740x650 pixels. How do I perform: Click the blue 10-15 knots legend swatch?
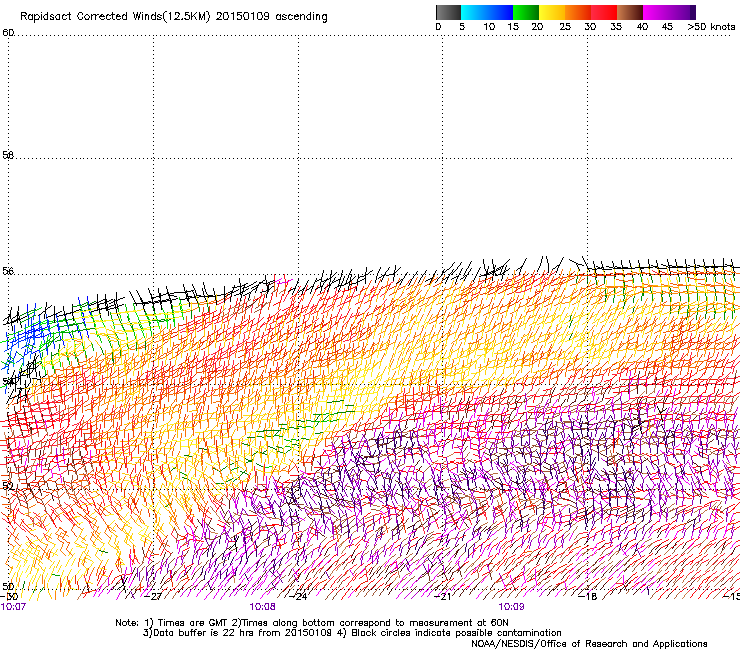pos(500,12)
